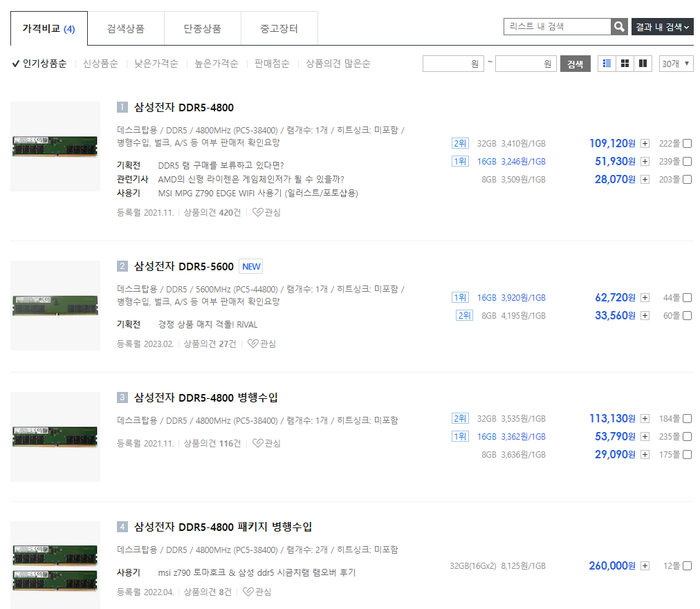The image size is (700, 609).
Task: Sort by 인기상품순
Action: 39,64
